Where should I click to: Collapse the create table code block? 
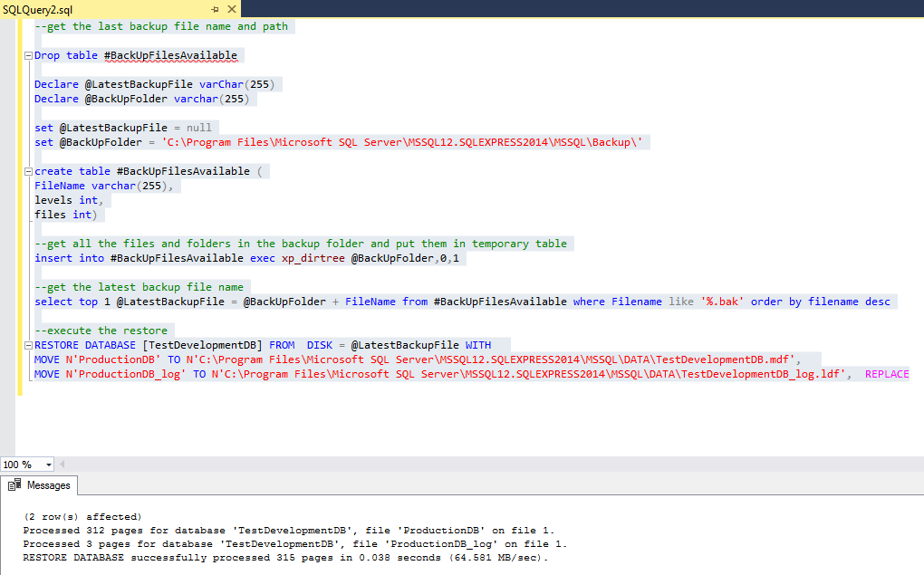point(28,171)
